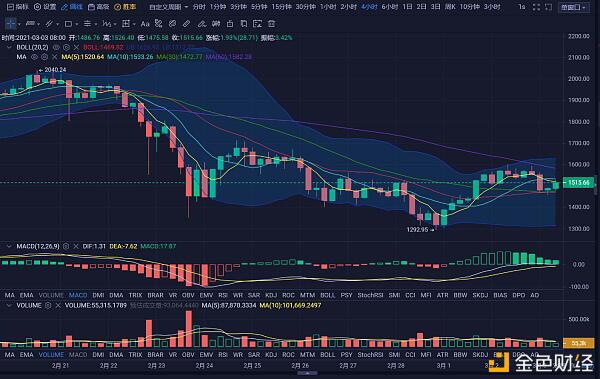This screenshot has height=379, width=600.
Task: Select the freehand brush drawing tool
Action: point(202,24)
